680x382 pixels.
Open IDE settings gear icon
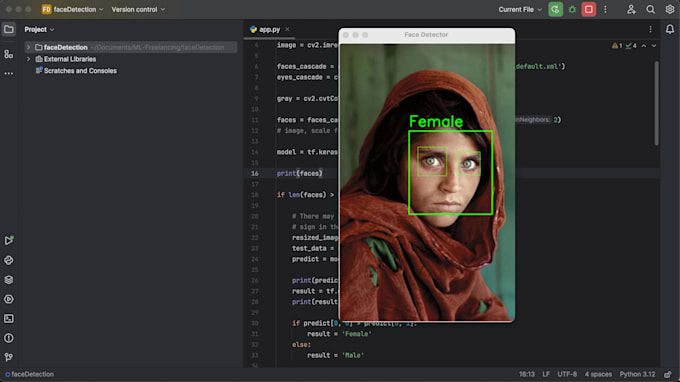[670, 10]
